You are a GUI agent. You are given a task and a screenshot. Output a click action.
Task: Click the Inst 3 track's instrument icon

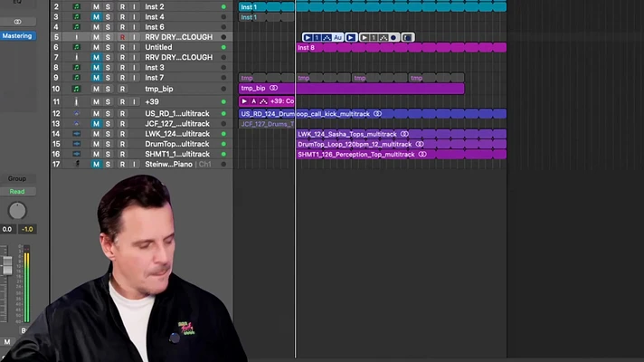[x=76, y=67]
